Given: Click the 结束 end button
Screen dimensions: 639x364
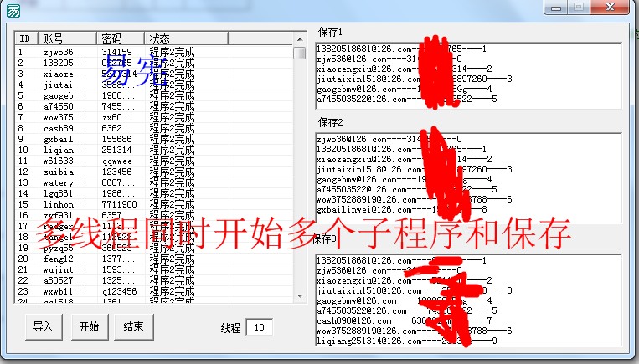Looking at the screenshot, I should pyautogui.click(x=133, y=326).
